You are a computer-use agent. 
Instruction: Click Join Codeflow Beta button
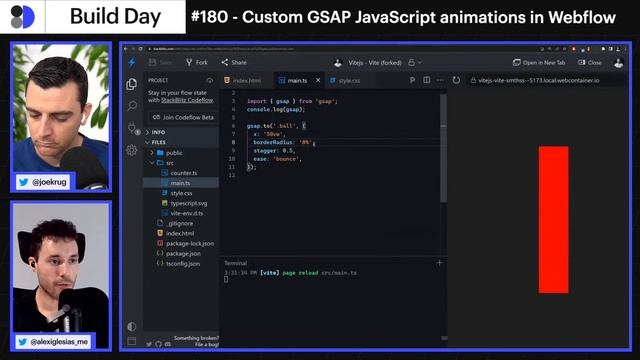click(183, 117)
